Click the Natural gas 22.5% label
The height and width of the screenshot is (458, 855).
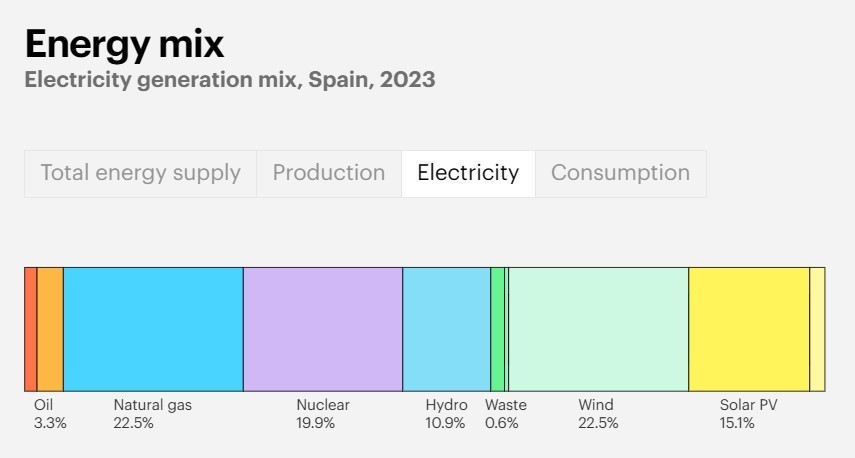153,414
